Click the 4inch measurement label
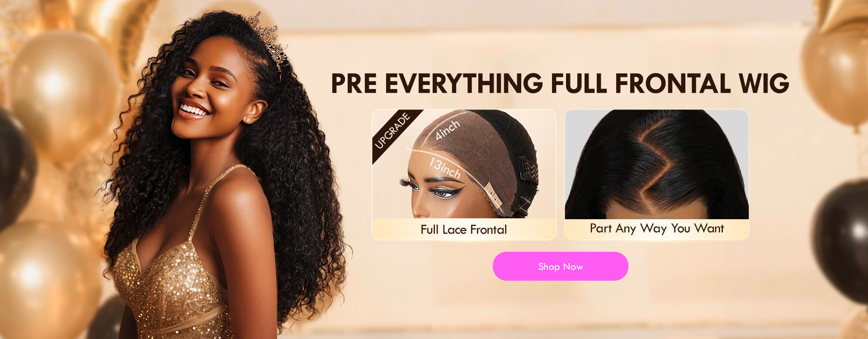Screen dimensions: 868x339 [x=447, y=130]
